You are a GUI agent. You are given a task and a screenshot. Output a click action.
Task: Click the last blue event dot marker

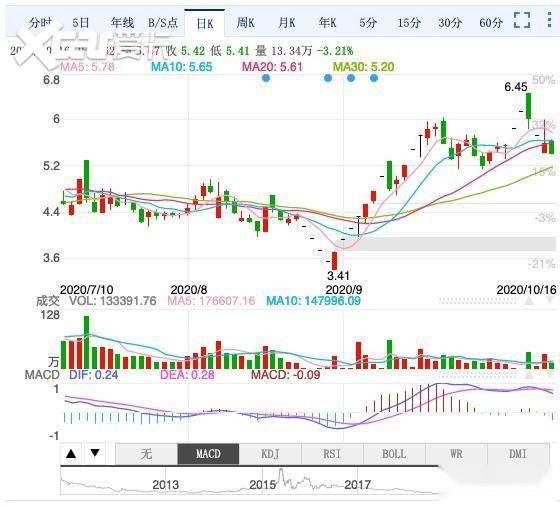click(374, 78)
